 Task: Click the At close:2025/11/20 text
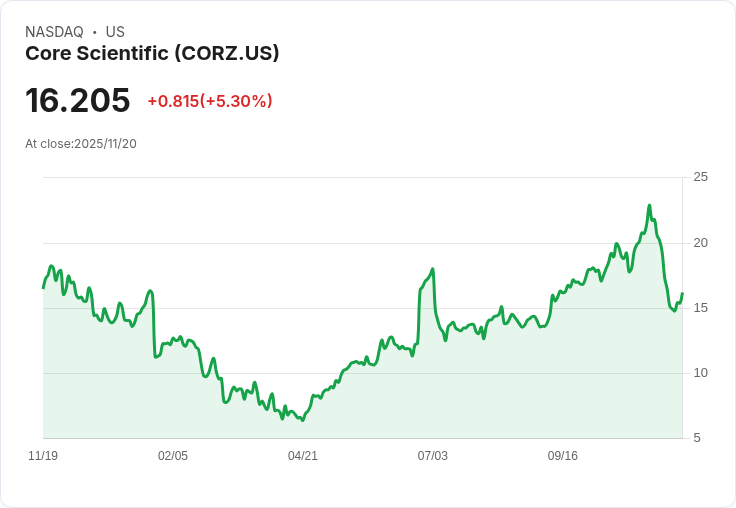(x=81, y=144)
